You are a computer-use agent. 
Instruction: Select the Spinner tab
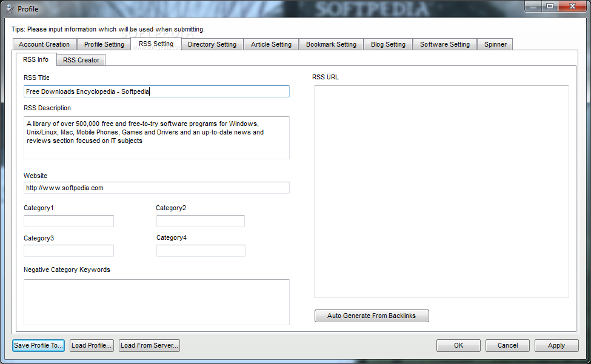495,44
